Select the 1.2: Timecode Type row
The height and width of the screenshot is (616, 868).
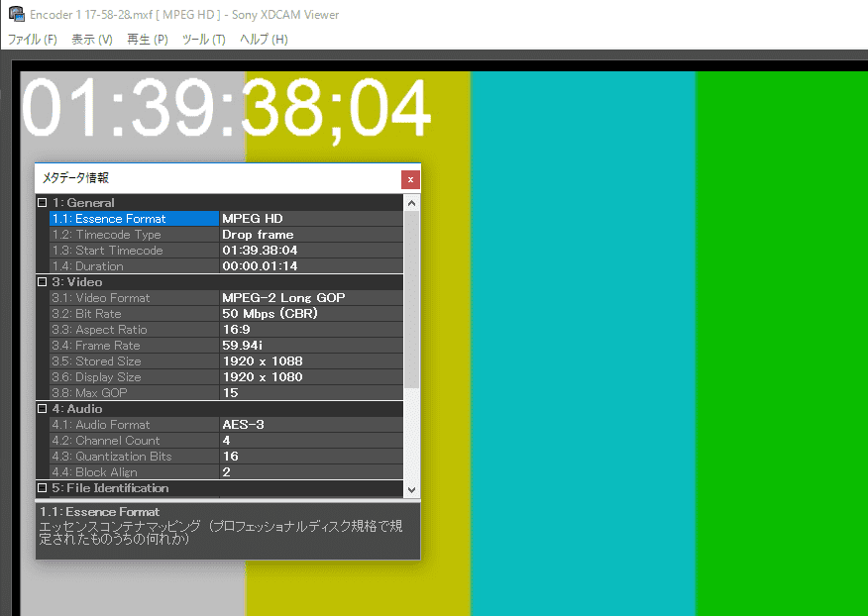pos(133,235)
